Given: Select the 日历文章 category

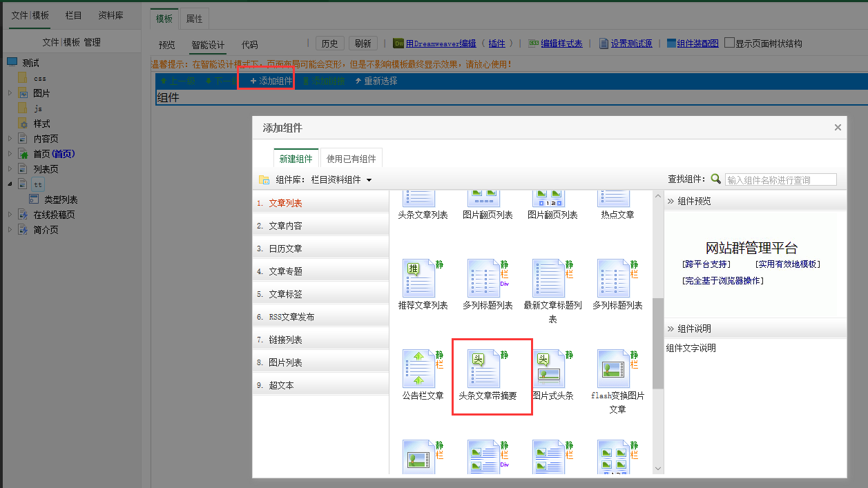Looking at the screenshot, I should [320, 248].
